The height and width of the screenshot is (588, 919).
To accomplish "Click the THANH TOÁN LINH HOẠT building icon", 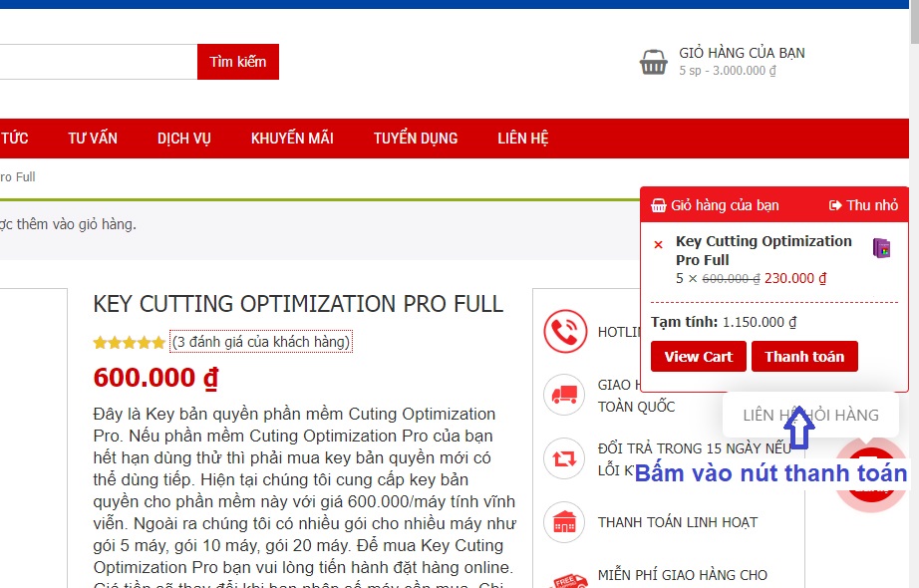I will click(x=563, y=520).
